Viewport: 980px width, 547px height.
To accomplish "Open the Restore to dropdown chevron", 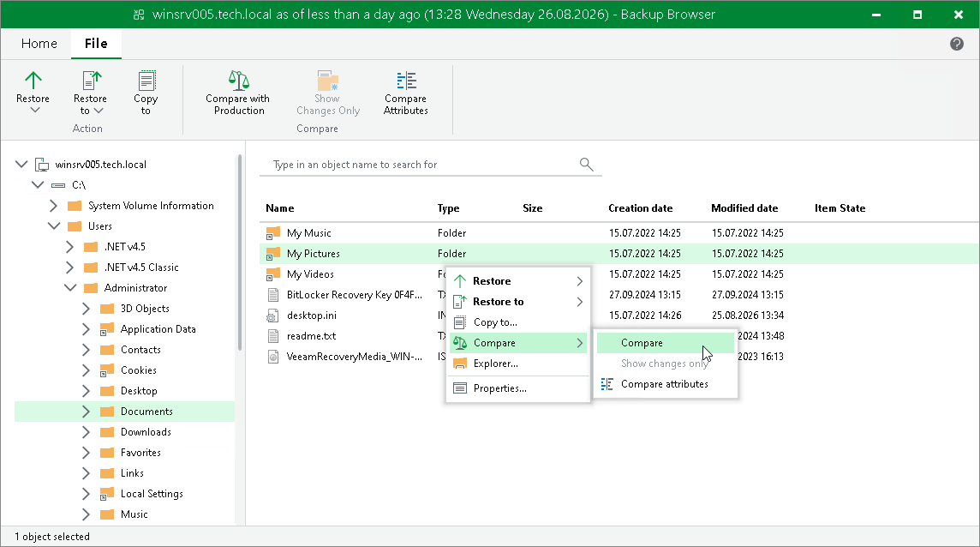I will pyautogui.click(x=99, y=111).
